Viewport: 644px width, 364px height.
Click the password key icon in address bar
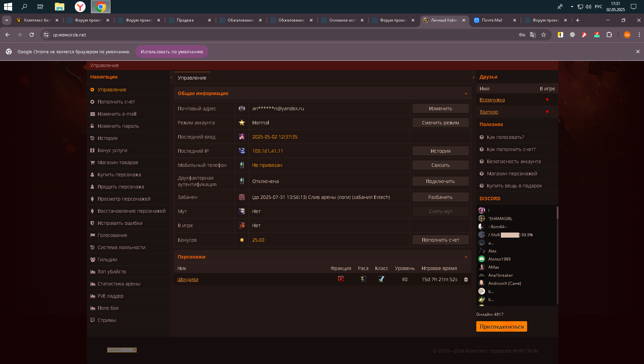(522, 35)
